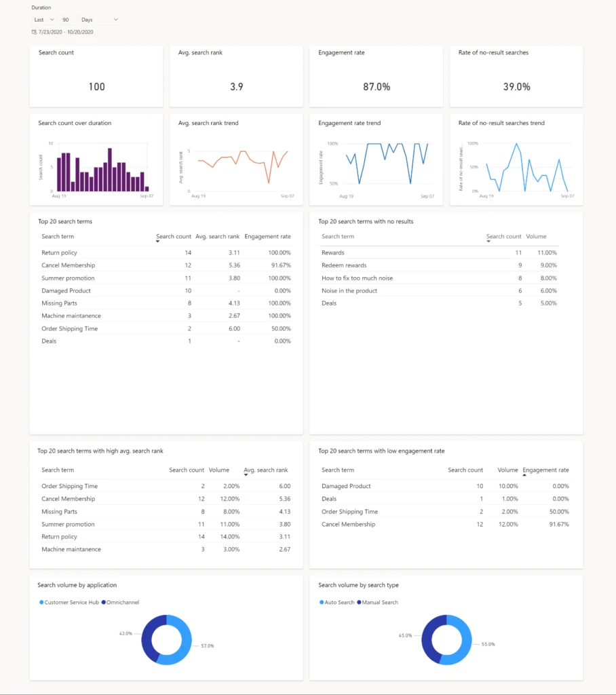Click the Search count header to sort terms
The width and height of the screenshot is (616, 695).
[173, 236]
